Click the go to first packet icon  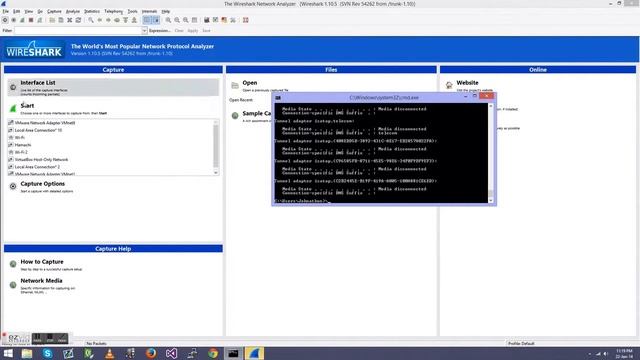coord(125,20)
